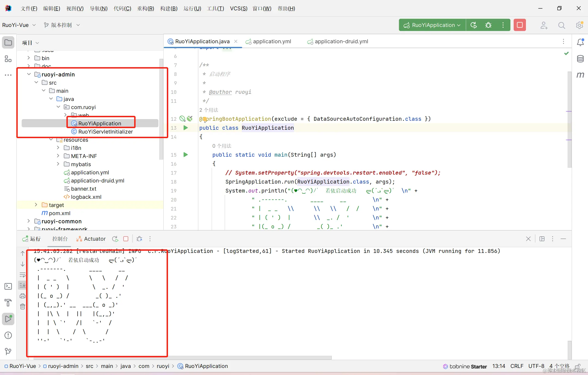Toggle soft-wrap in console output
This screenshot has height=375, width=588.
23,275
